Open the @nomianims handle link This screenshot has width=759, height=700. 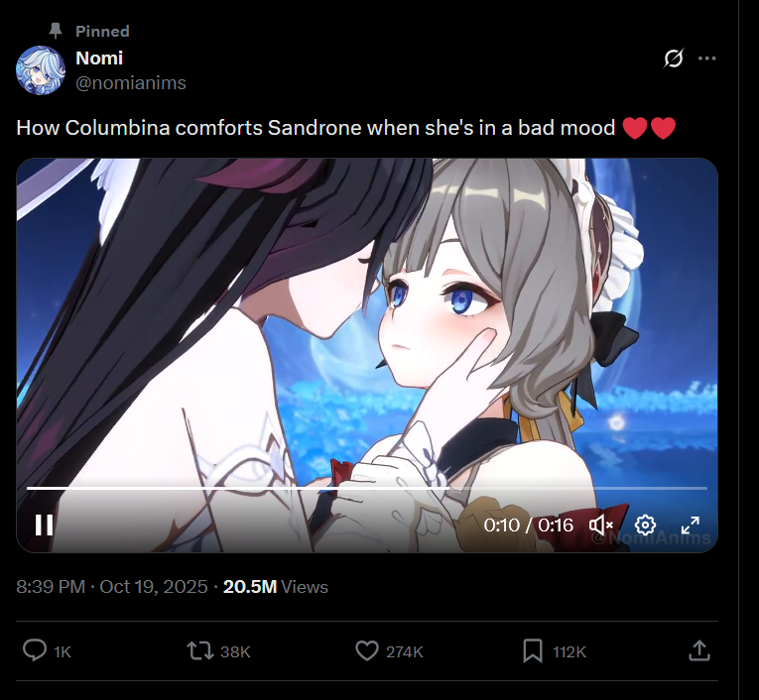pos(131,82)
